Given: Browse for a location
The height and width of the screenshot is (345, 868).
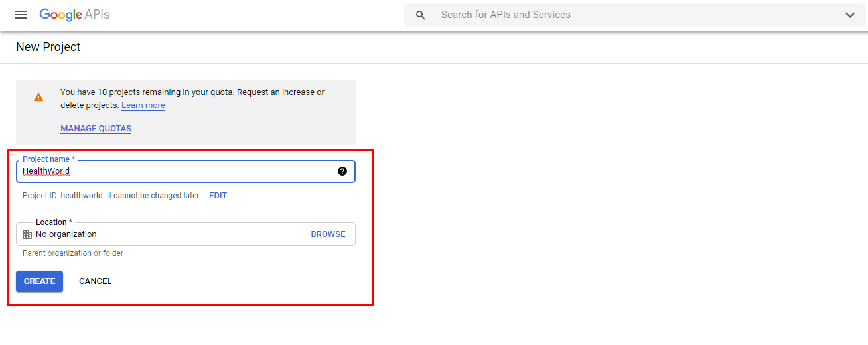Looking at the screenshot, I should [328, 234].
